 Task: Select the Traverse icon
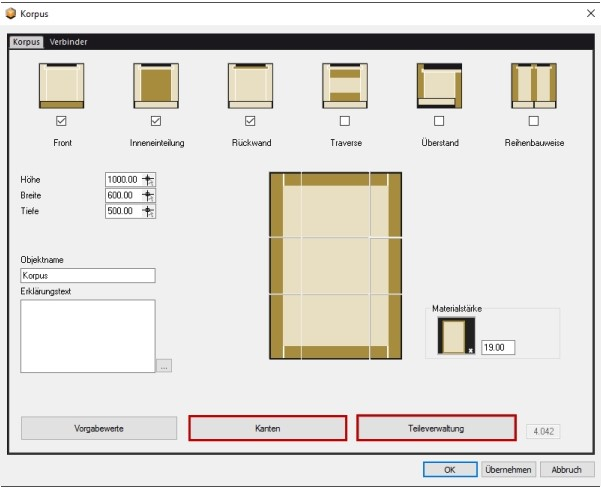[x=344, y=85]
